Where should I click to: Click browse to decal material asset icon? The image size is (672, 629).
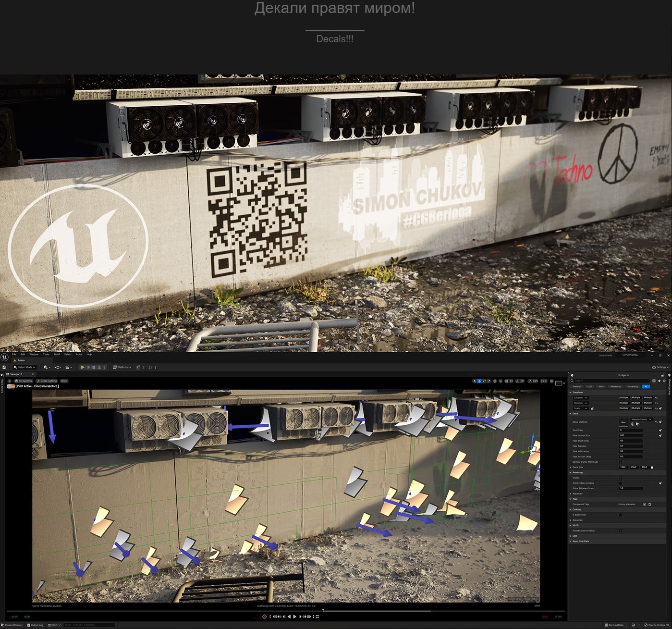(637, 424)
